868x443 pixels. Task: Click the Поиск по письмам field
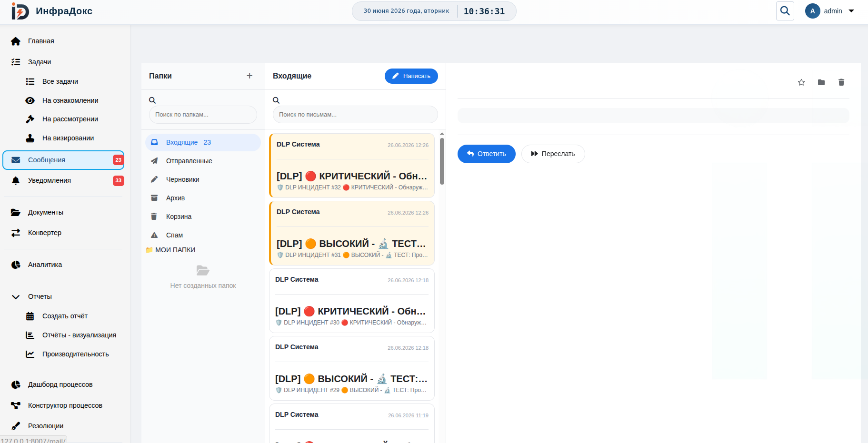coord(355,115)
